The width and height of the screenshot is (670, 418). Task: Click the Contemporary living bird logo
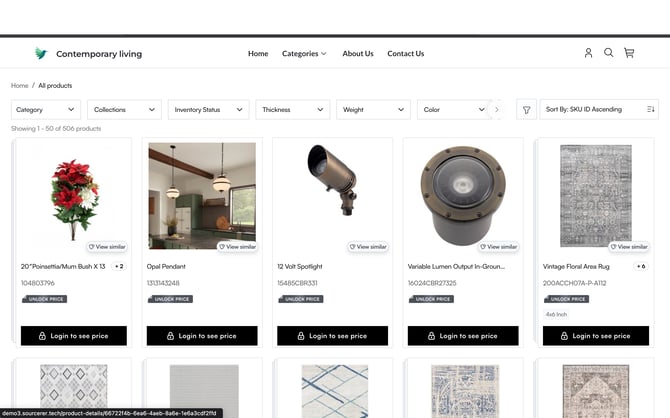point(41,54)
